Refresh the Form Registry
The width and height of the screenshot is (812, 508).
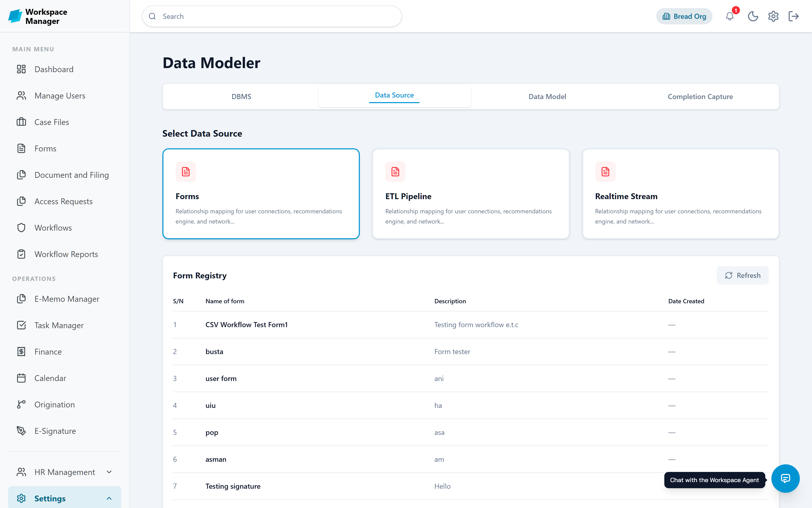coord(742,275)
